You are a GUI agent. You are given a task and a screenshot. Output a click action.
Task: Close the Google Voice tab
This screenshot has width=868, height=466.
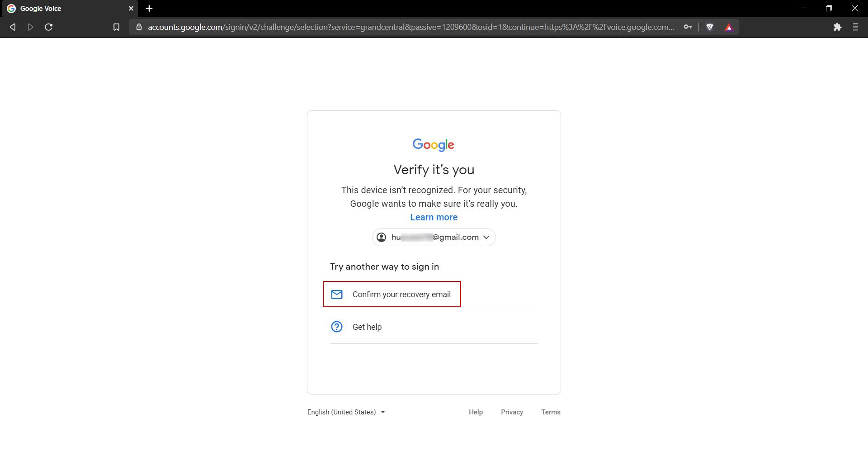coord(131,9)
